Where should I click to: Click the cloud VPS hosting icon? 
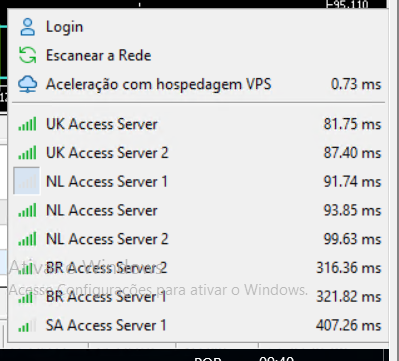tap(27, 84)
